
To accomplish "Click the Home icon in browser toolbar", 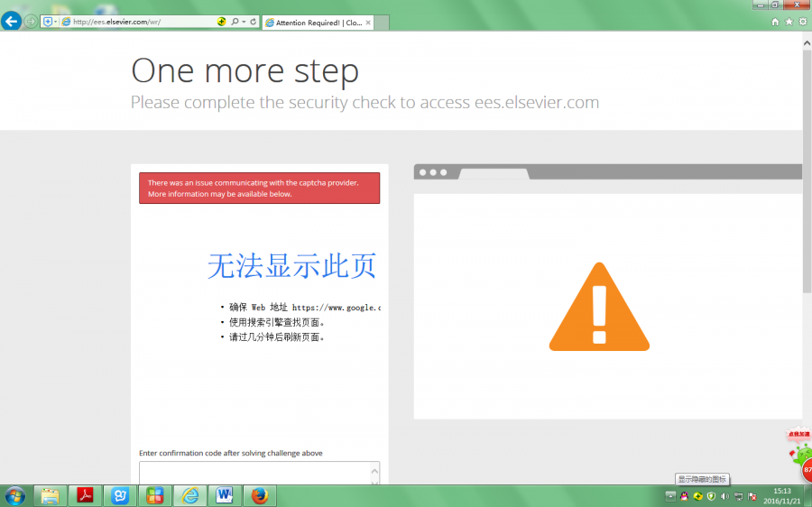I will (775, 22).
